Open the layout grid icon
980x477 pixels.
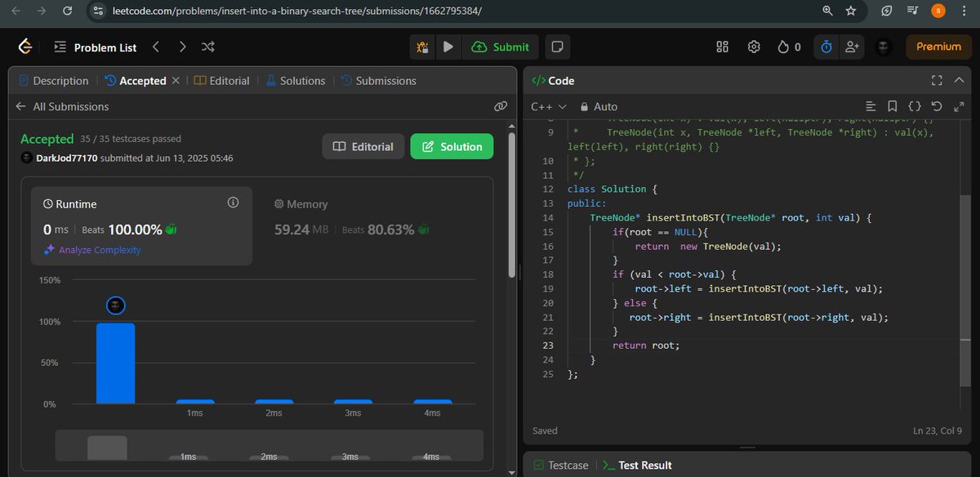click(x=722, y=47)
